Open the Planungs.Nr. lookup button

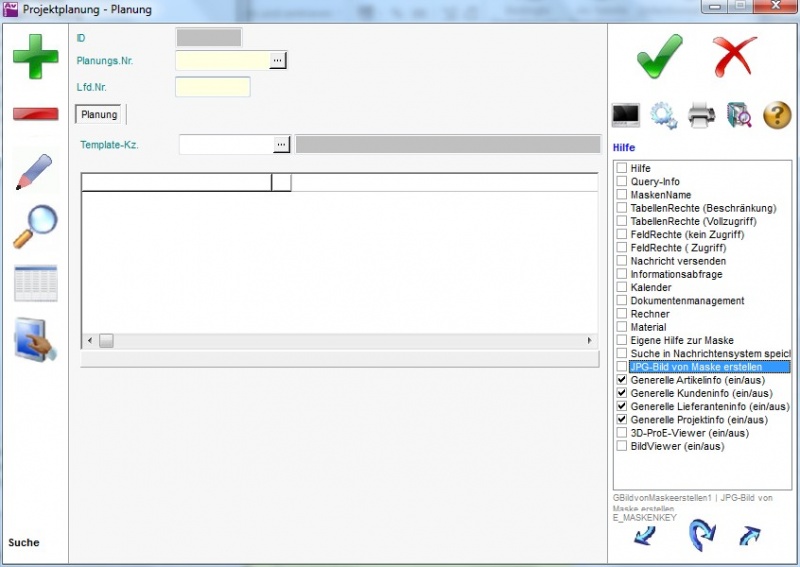point(279,61)
